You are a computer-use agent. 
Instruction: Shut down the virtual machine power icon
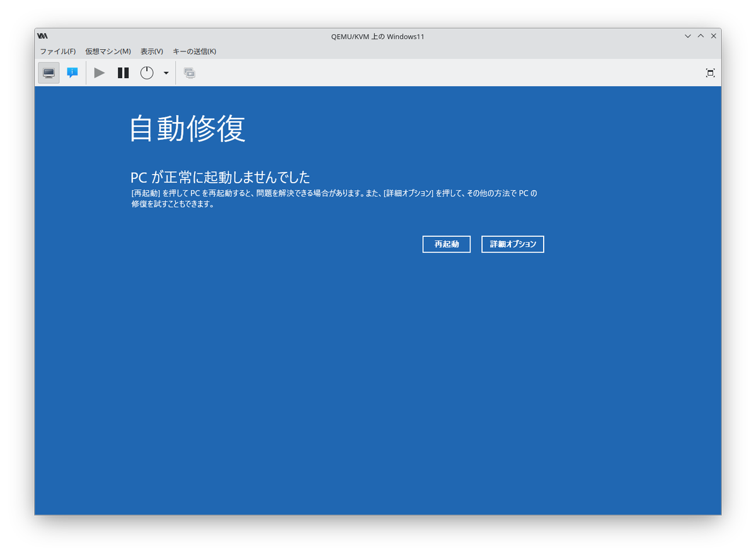coord(147,73)
